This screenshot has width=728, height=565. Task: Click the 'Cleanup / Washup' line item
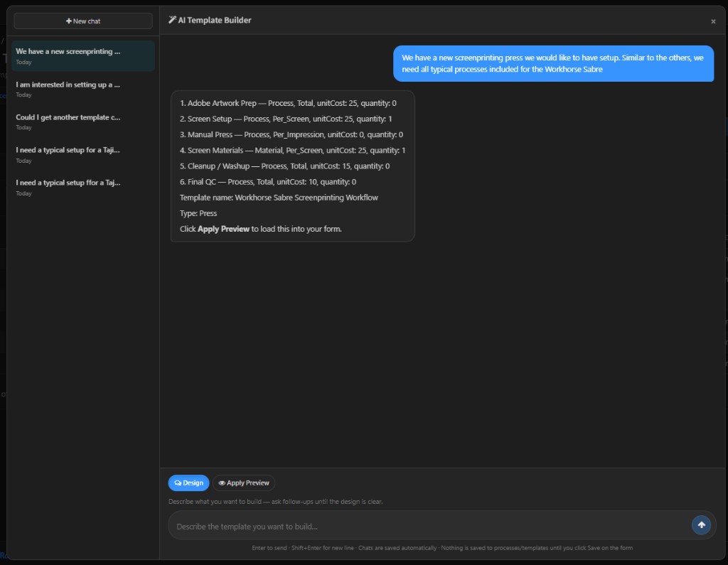pyautogui.click(x=284, y=166)
